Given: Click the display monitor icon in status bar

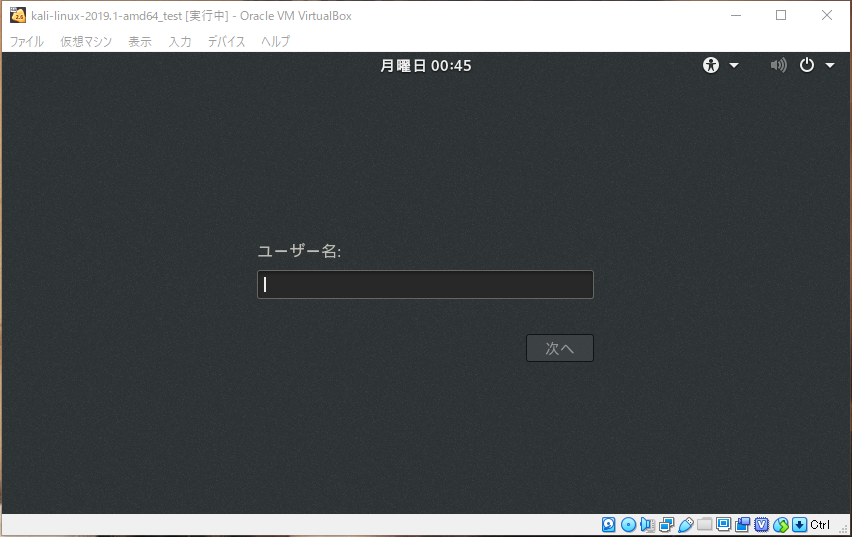Looking at the screenshot, I should point(723,524).
